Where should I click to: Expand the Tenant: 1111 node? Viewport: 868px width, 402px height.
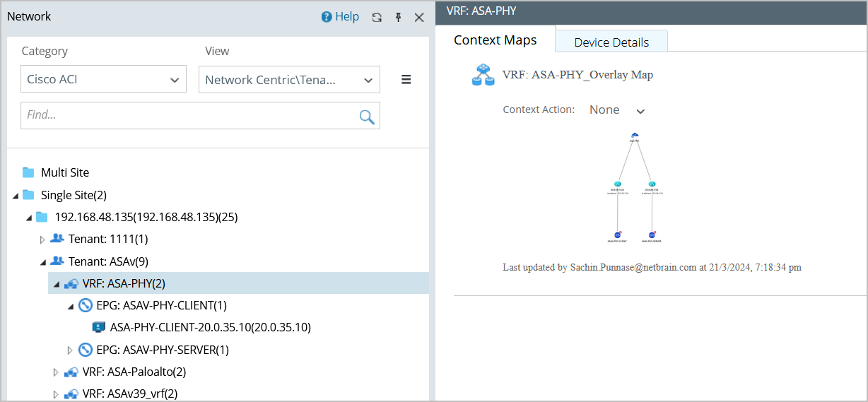point(42,240)
